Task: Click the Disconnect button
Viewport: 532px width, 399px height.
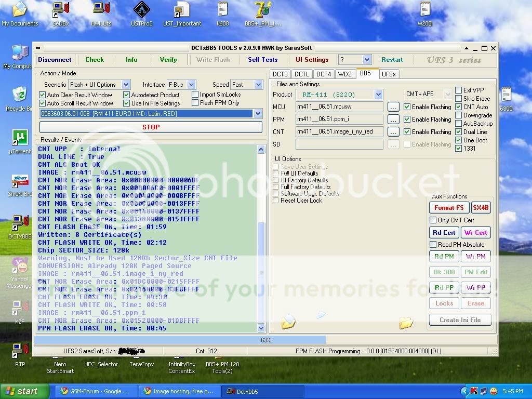Action: pos(55,60)
